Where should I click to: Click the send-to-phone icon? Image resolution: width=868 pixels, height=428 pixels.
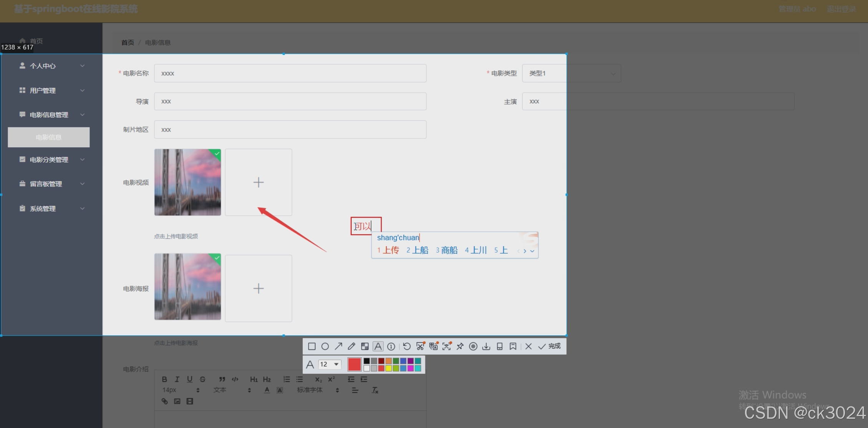coord(500,346)
